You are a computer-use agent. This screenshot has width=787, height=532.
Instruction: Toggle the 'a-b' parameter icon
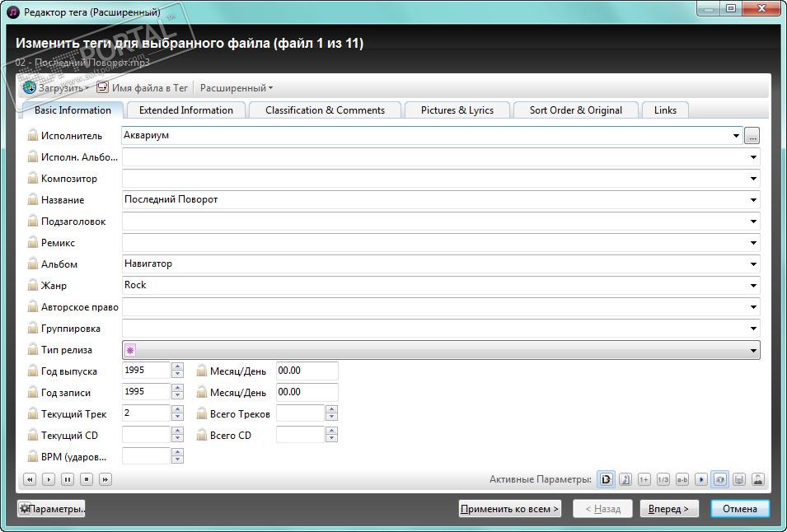click(682, 479)
